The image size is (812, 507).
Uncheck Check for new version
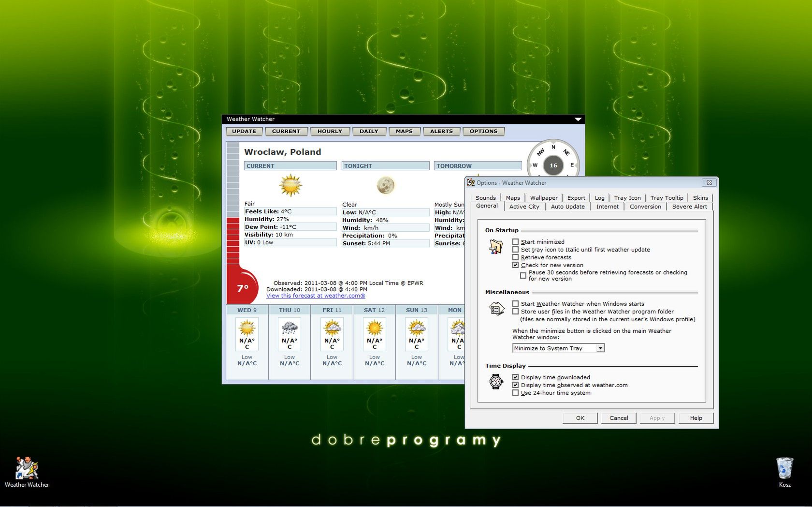[515, 265]
